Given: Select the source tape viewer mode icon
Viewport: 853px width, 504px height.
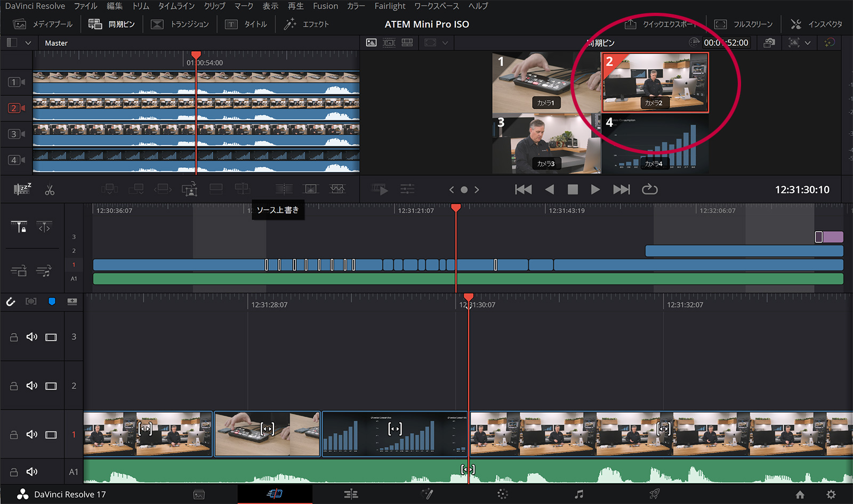Looking at the screenshot, I should [x=389, y=43].
